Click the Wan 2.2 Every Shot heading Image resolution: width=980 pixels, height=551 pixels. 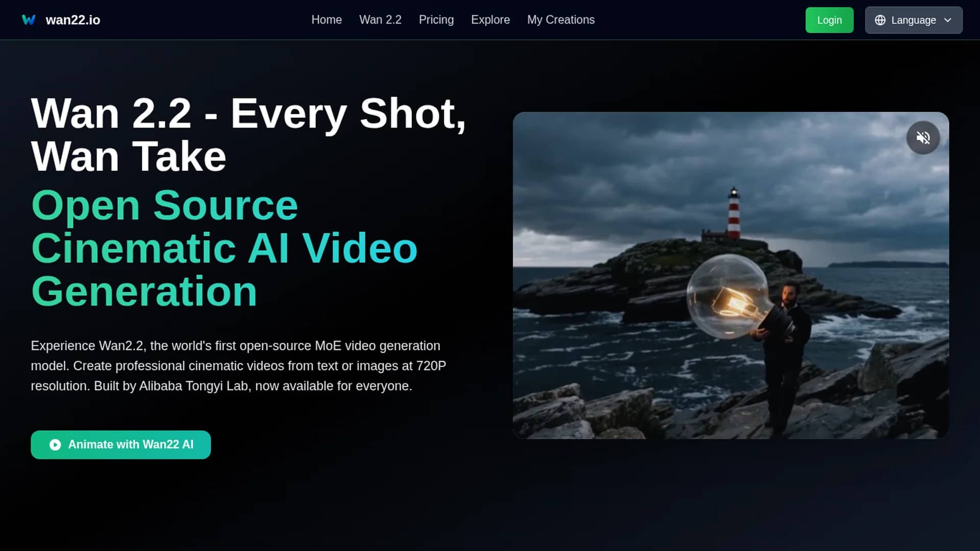click(249, 135)
